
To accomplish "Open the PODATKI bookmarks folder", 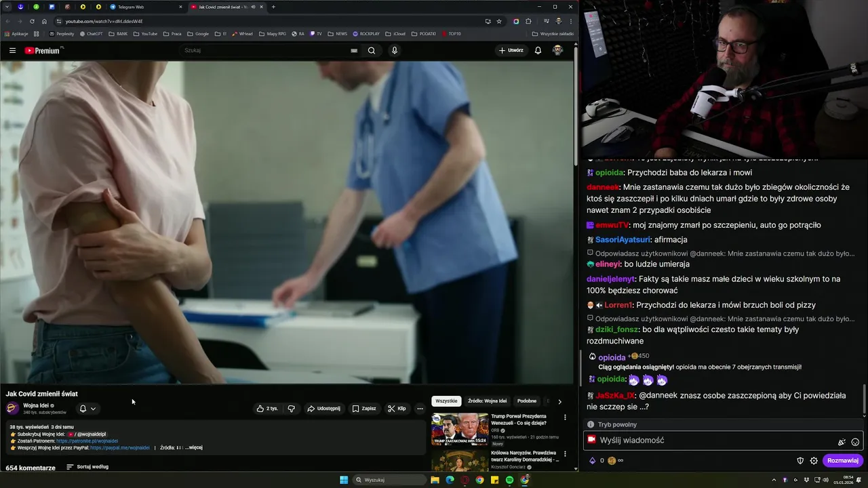I will (x=424, y=33).
